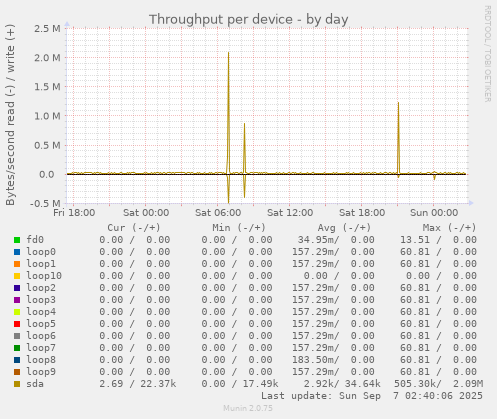Click the y-axis title 'Bytes/second read (-) / write (+)'

[x=10, y=115]
